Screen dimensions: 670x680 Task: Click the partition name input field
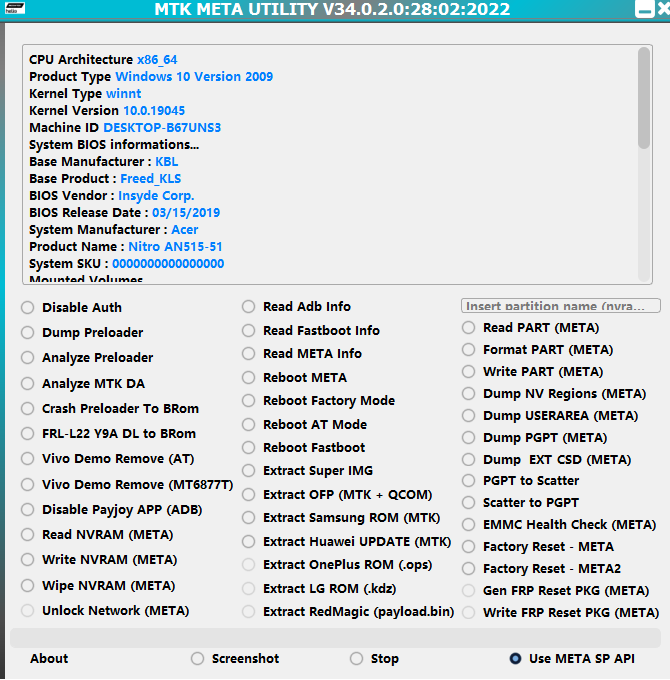[561, 306]
